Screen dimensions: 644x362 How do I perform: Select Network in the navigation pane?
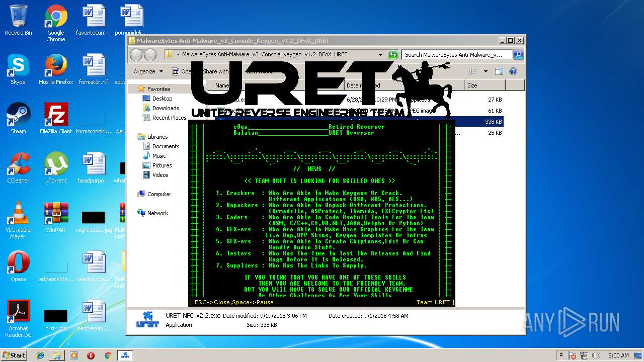[157, 213]
